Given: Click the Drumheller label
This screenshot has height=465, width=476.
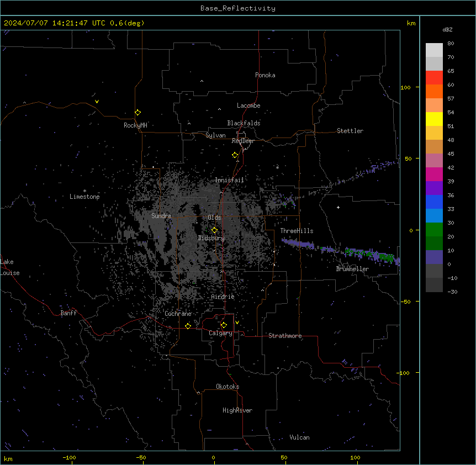Looking at the screenshot, I should coord(352,269).
